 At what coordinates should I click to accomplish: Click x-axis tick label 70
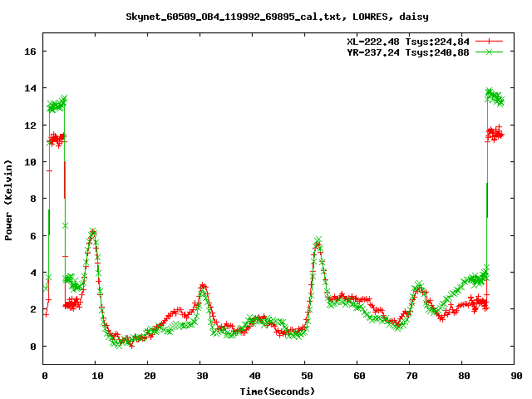coord(411,376)
